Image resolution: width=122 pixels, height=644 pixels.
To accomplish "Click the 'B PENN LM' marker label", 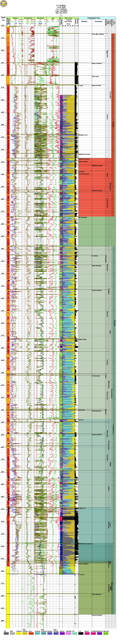I will coord(82,508).
